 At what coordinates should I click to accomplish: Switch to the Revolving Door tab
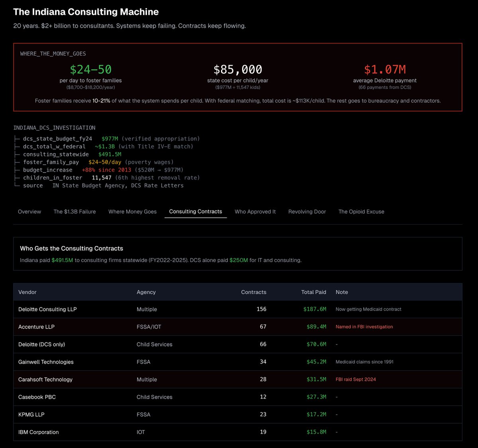coord(307,211)
